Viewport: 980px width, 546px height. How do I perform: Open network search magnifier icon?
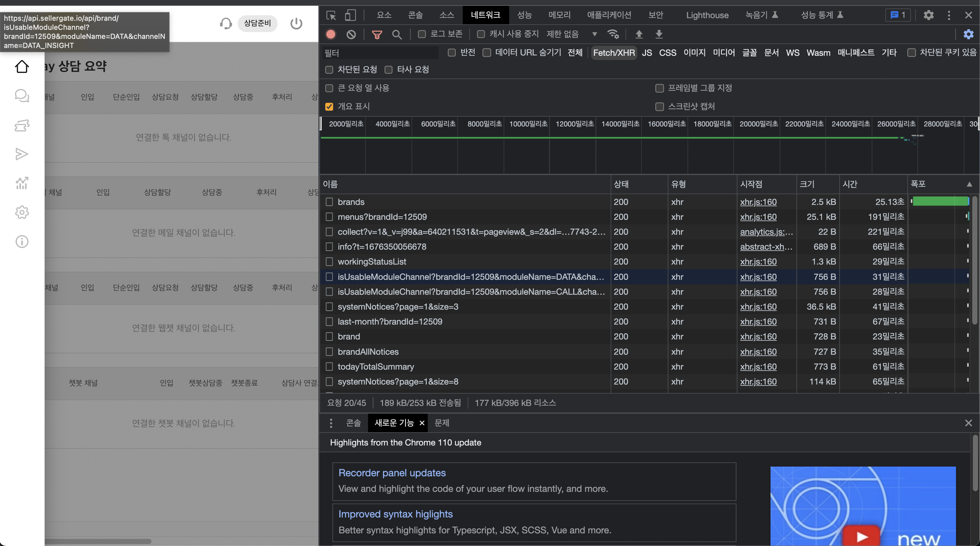point(397,35)
